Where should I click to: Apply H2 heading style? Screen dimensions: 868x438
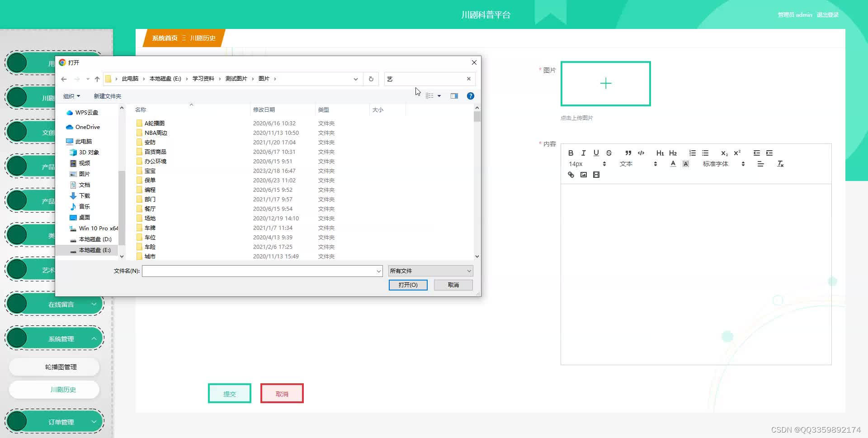[x=673, y=153]
